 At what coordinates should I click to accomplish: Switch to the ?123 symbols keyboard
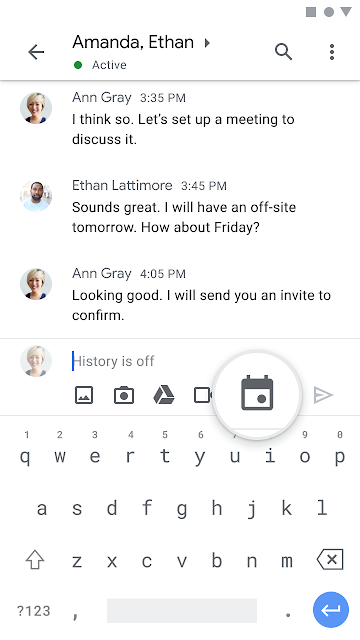34,611
